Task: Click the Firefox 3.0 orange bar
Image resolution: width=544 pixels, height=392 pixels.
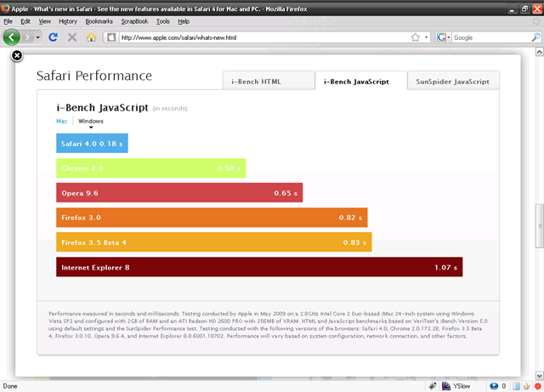Action: point(212,218)
